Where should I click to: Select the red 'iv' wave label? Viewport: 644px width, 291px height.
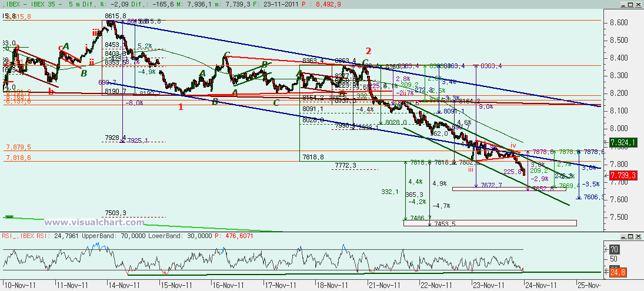pos(513,145)
